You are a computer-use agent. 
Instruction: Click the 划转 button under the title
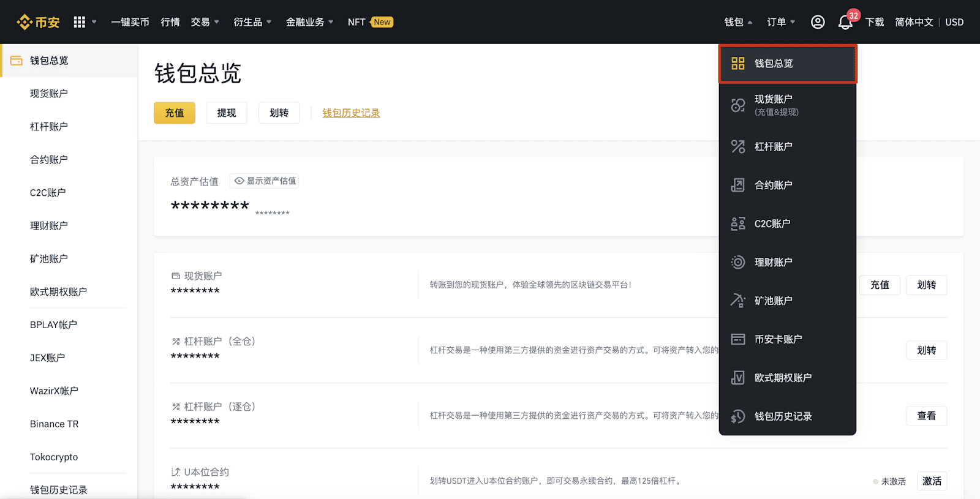279,113
